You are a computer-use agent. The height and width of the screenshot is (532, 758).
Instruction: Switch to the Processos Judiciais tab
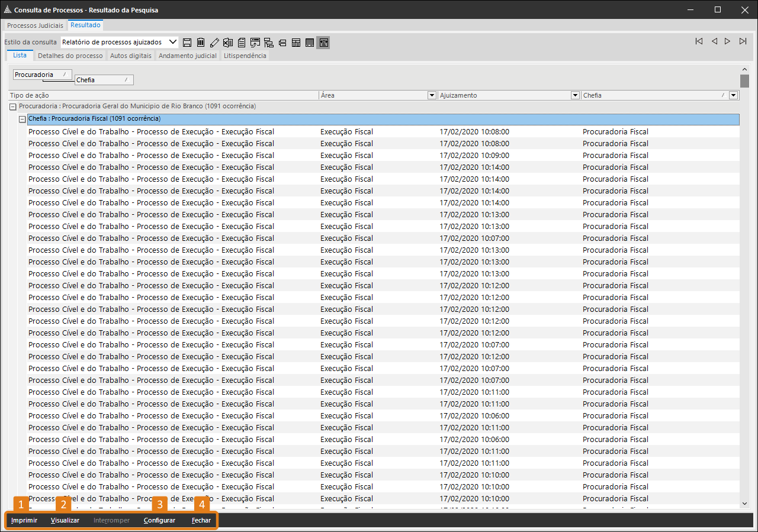35,25
